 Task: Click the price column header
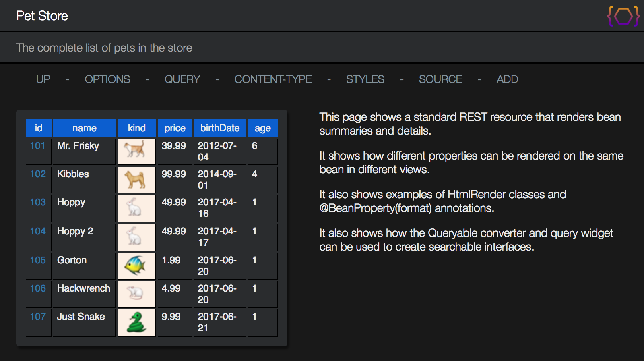[175, 128]
